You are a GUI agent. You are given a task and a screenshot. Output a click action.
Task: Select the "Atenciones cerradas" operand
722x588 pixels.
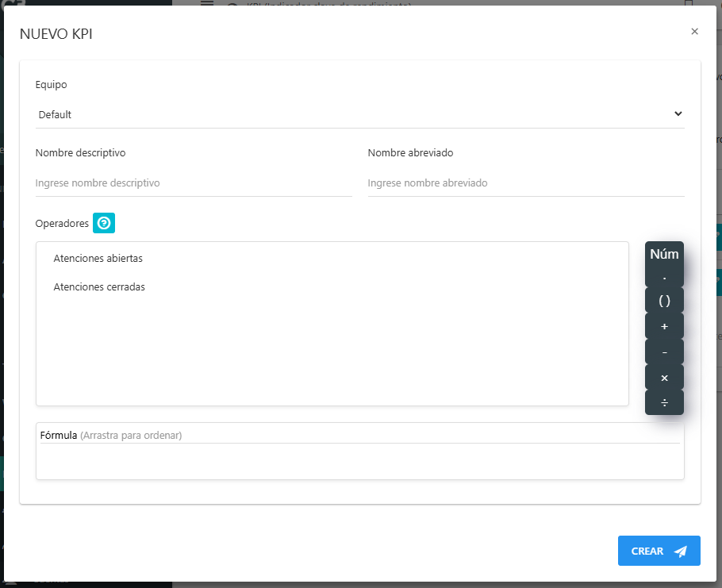point(98,286)
